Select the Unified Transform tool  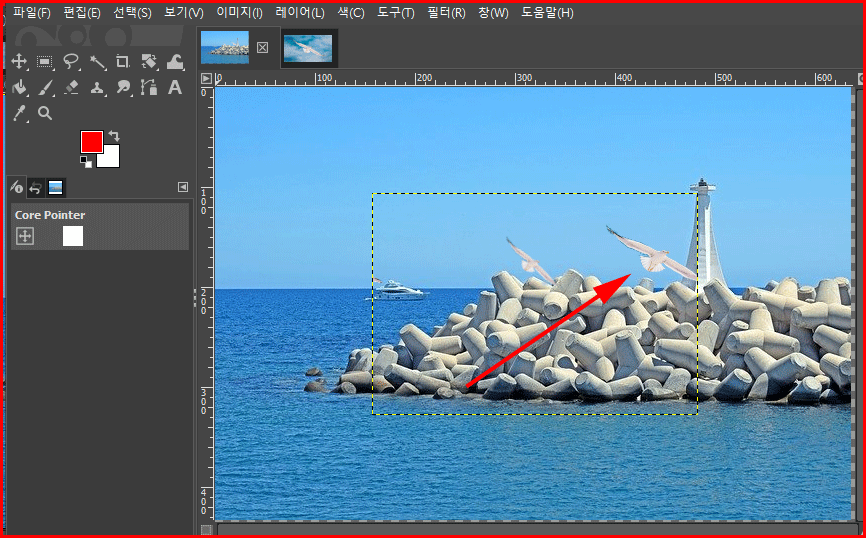(149, 61)
